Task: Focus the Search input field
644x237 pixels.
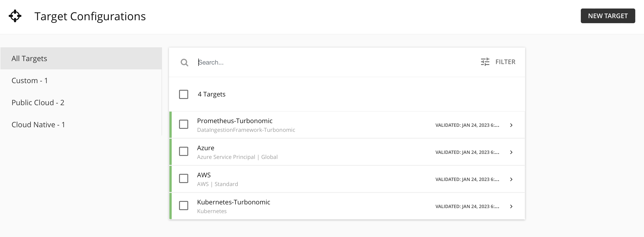Action: pyautogui.click(x=325, y=62)
